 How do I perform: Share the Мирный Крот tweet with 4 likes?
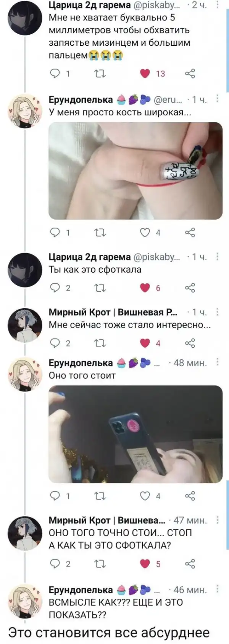(190, 344)
